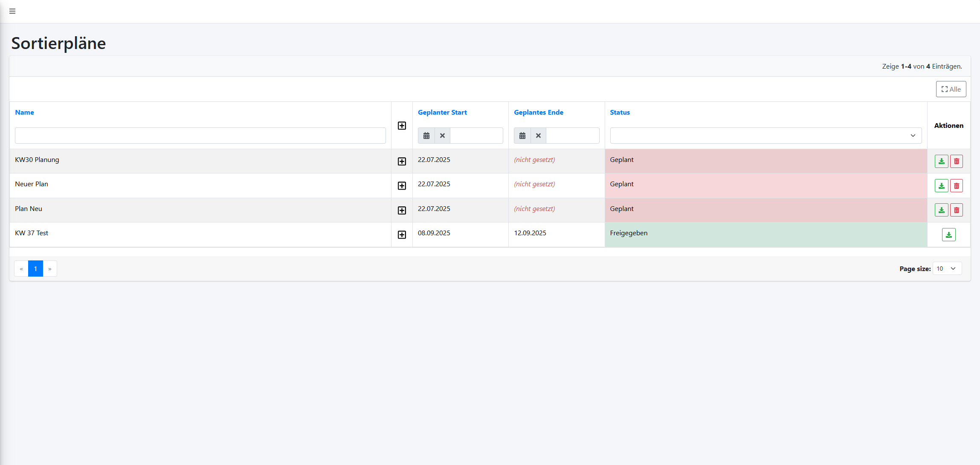Screen dimensions: 980x465
Task: Go to page 1 in pagination
Action: click(x=35, y=269)
